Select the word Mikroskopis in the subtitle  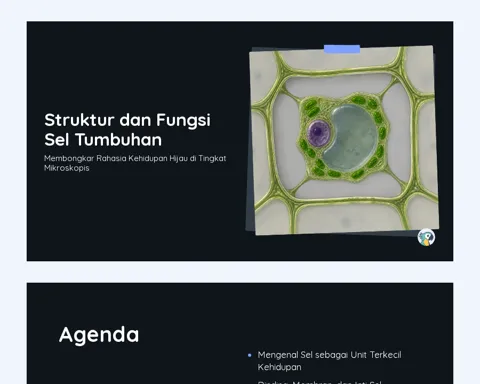pos(67,168)
